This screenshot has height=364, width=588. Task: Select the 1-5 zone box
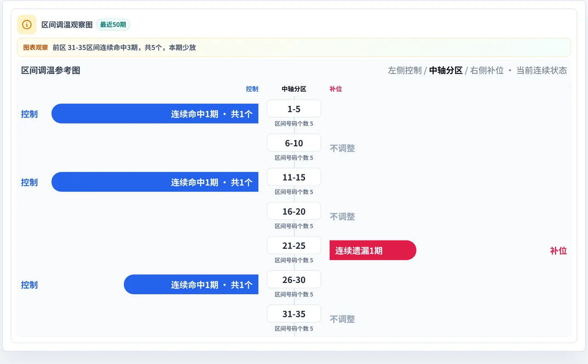pos(294,109)
